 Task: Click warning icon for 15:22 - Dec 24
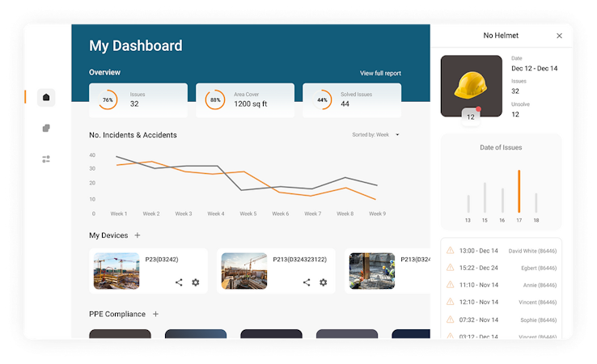(450, 268)
